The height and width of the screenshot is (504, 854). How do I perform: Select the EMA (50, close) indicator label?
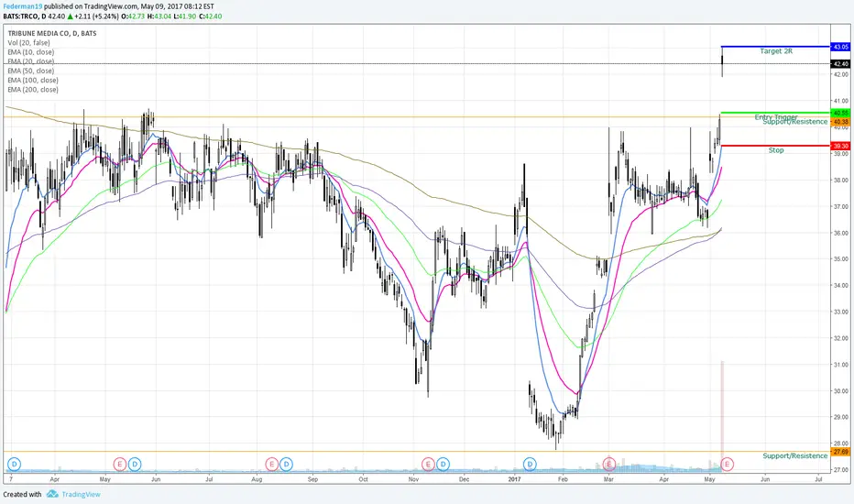31,71
